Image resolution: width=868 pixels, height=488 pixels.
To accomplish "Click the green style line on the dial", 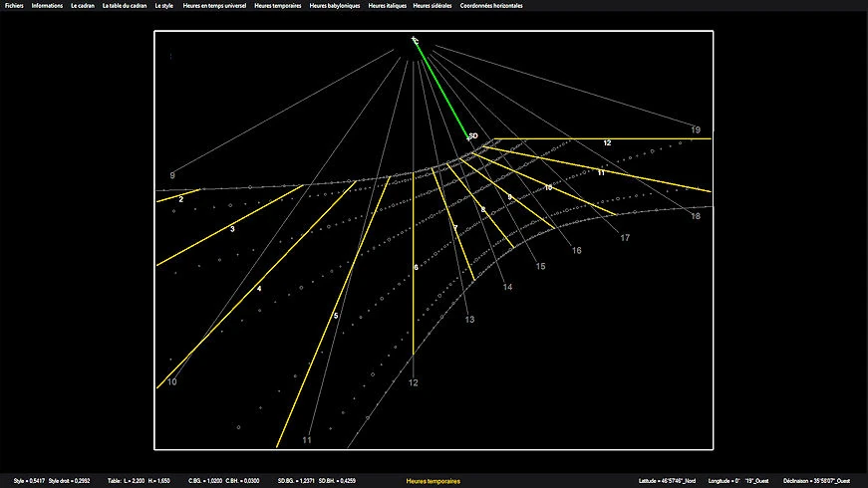I will click(x=442, y=89).
